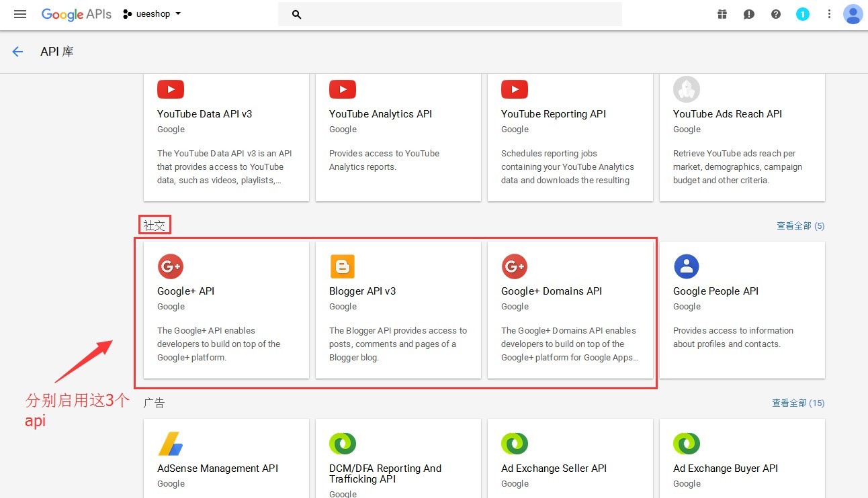
Task: Click the YouTube Analytics API icon
Action: 343,89
